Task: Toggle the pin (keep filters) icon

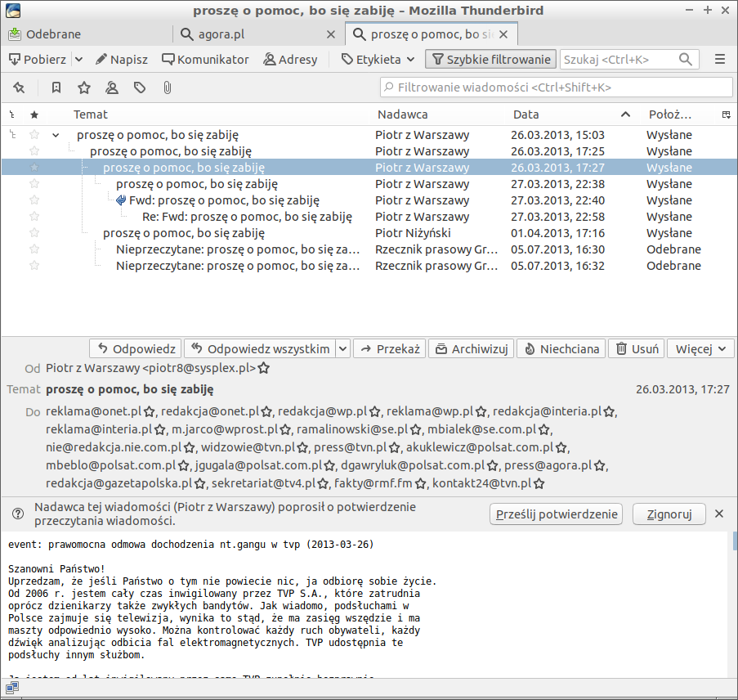Action: [x=19, y=87]
